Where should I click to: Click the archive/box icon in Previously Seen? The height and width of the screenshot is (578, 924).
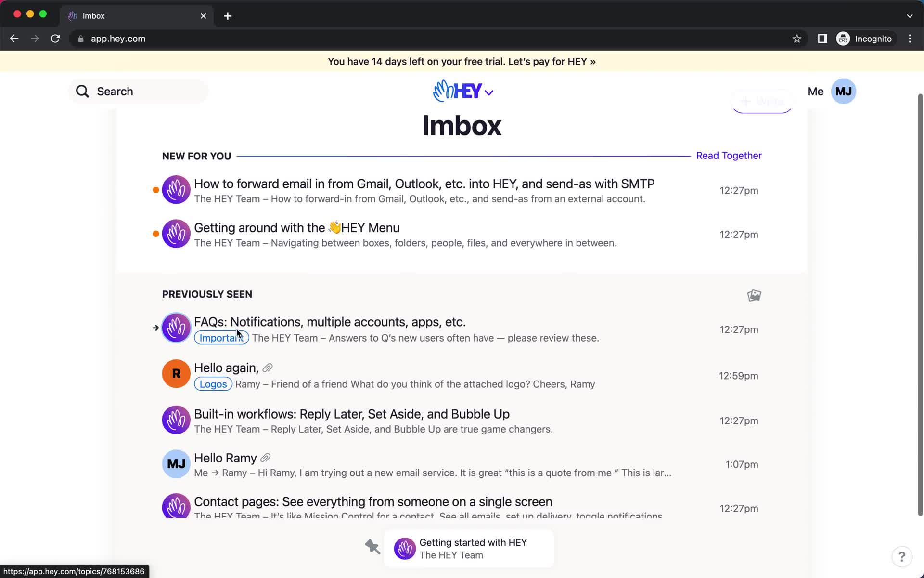754,295
